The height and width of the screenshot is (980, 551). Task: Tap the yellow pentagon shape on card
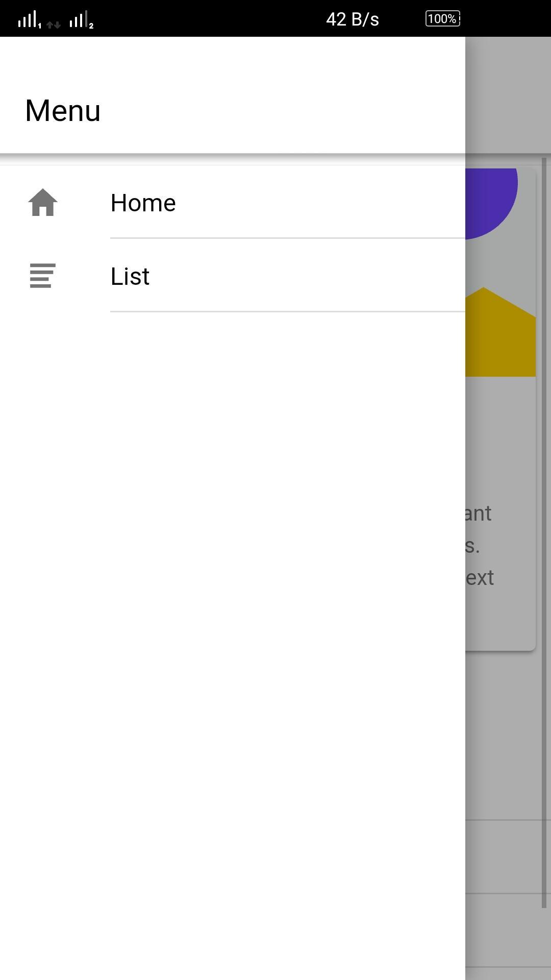(500, 332)
